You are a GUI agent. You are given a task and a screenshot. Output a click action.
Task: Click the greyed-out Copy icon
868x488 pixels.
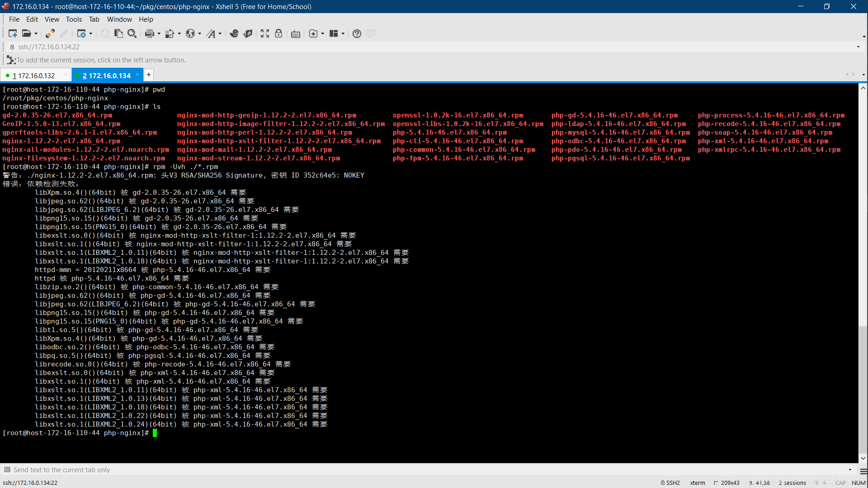tap(104, 33)
